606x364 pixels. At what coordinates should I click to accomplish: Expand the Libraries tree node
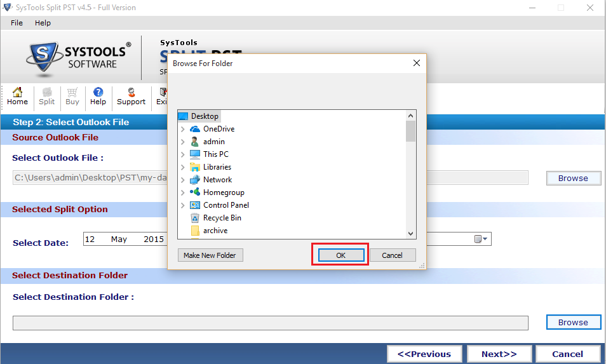183,167
